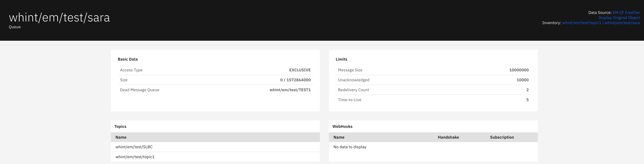This screenshot has width=644, height=164.
Task: Click the Basic Data section heading
Action: pos(128,59)
